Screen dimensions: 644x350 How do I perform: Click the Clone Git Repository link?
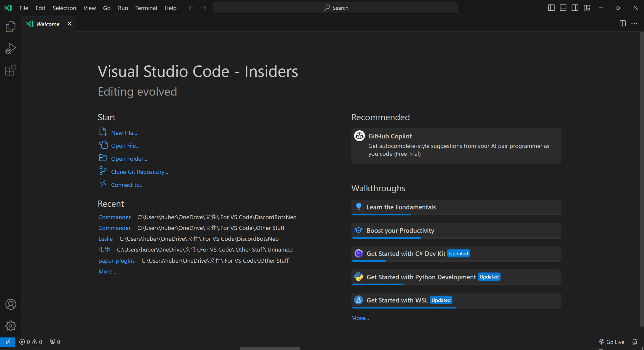[x=139, y=172]
